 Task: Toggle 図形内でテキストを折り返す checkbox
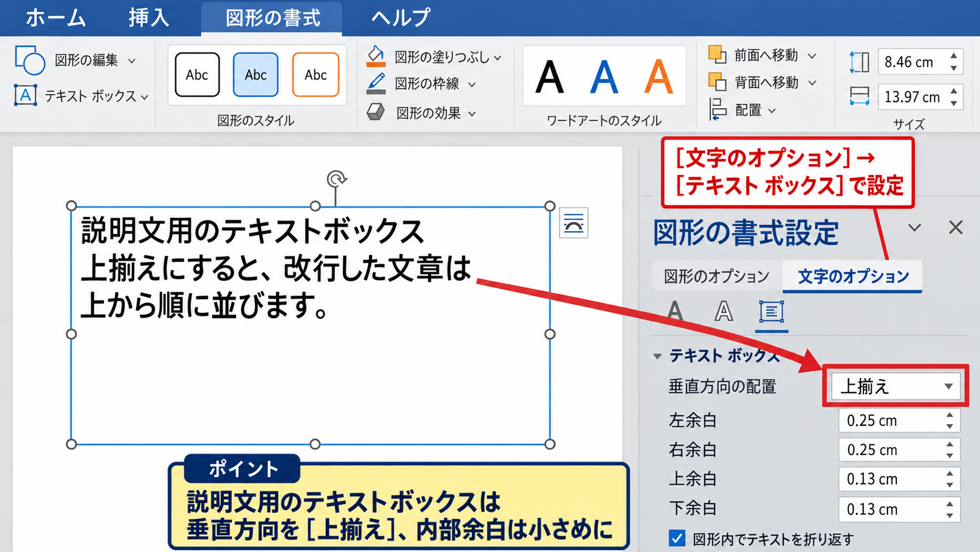677,538
